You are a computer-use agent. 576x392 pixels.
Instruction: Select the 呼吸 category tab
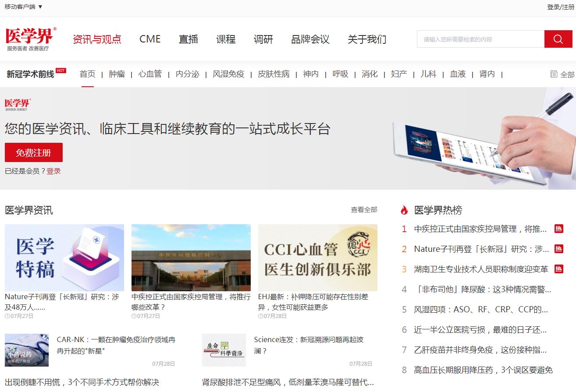pyautogui.click(x=340, y=74)
